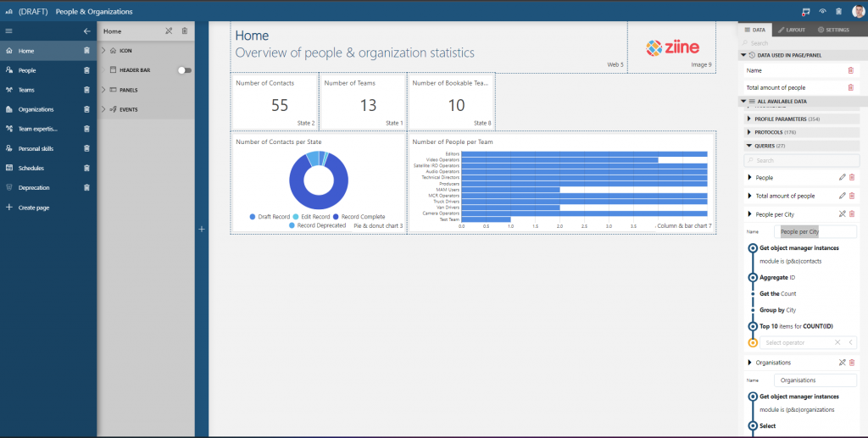The image size is (868, 438).
Task: Delete the People query
Action: 852,178
